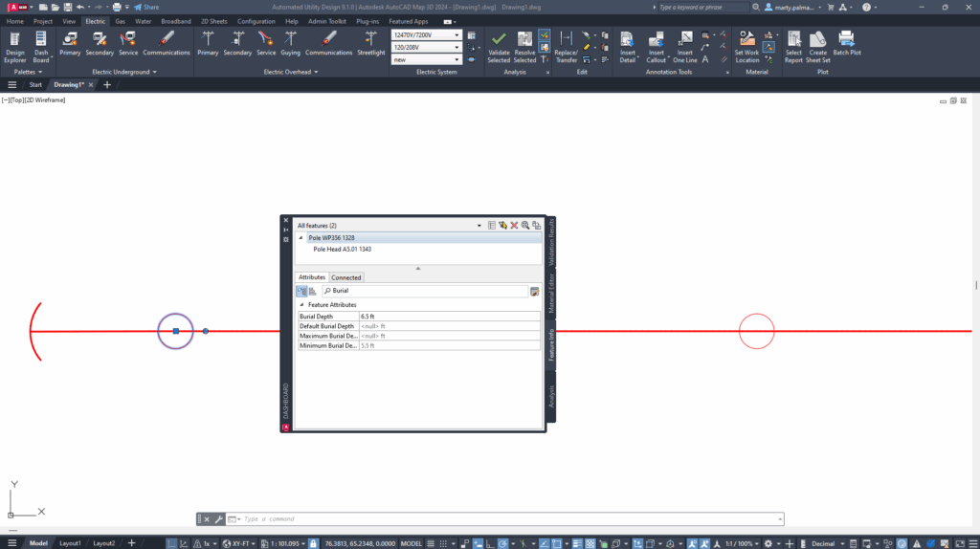Toggle categorized attribute view in Feature Info
Screen dimensions: 980x549
(301, 290)
